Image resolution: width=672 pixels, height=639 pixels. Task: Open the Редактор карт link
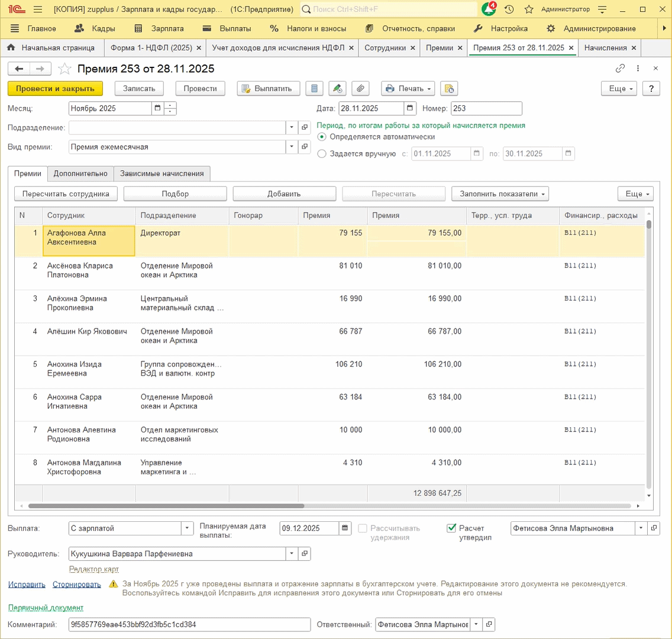point(94,569)
